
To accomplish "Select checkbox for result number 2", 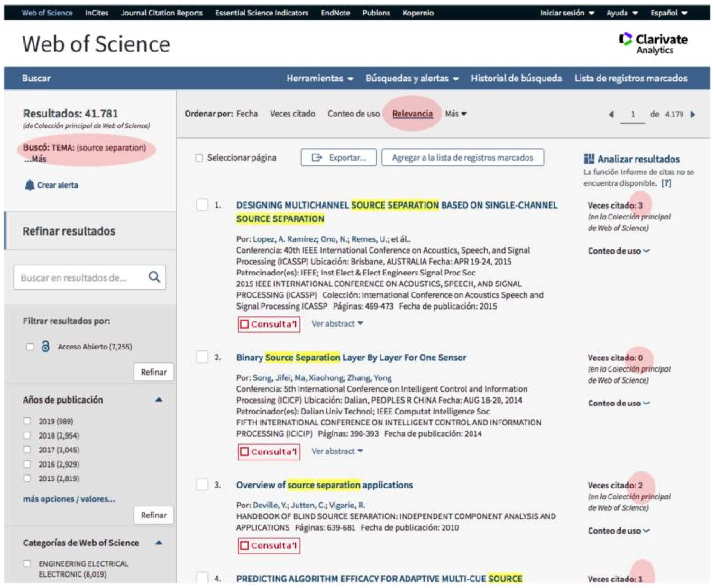I will 202,357.
